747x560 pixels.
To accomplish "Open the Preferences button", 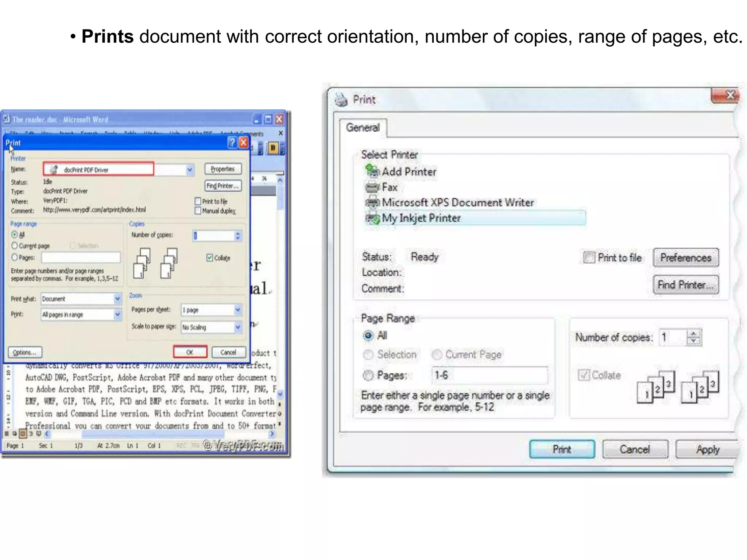I will tap(686, 258).
